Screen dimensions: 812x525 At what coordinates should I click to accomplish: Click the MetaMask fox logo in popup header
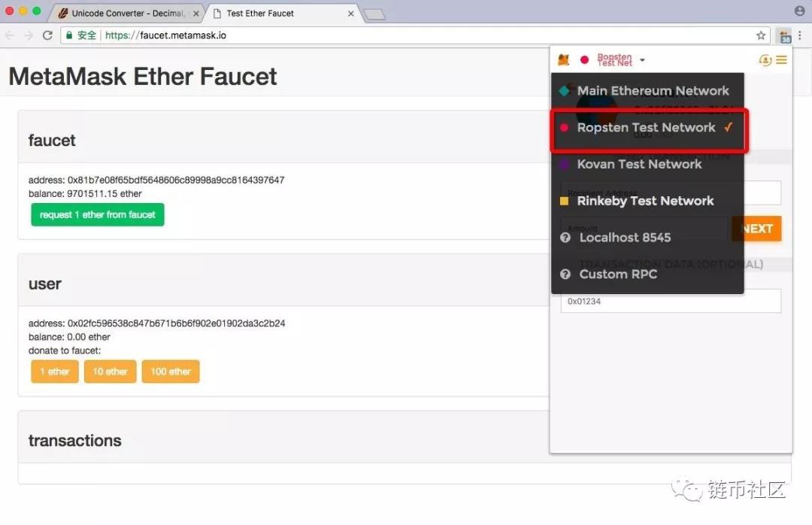[x=564, y=60]
